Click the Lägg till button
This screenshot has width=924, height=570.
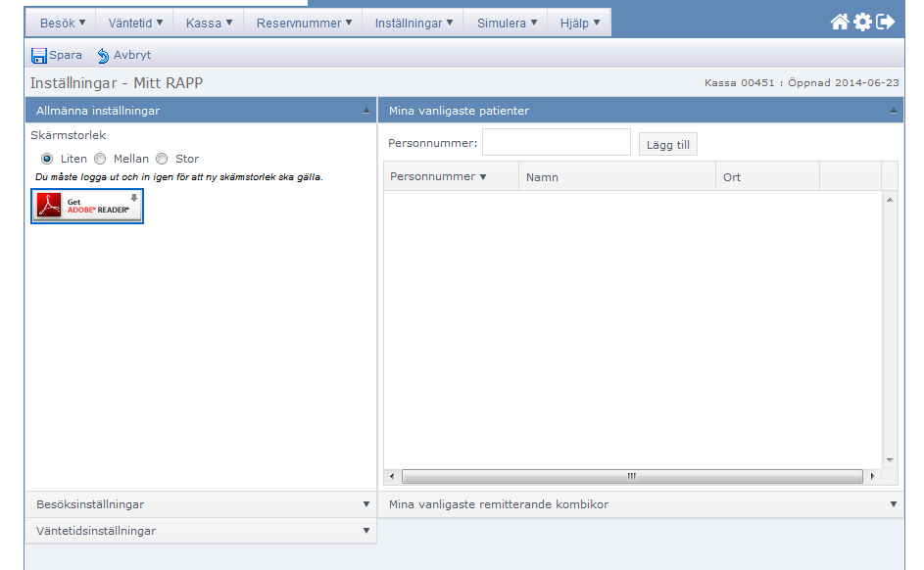pos(667,145)
